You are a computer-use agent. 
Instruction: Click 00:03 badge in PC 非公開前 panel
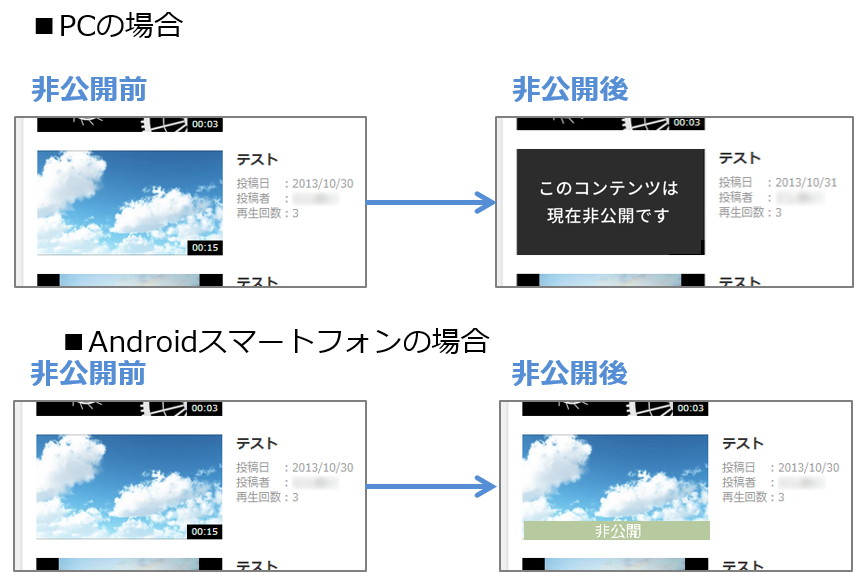[205, 125]
